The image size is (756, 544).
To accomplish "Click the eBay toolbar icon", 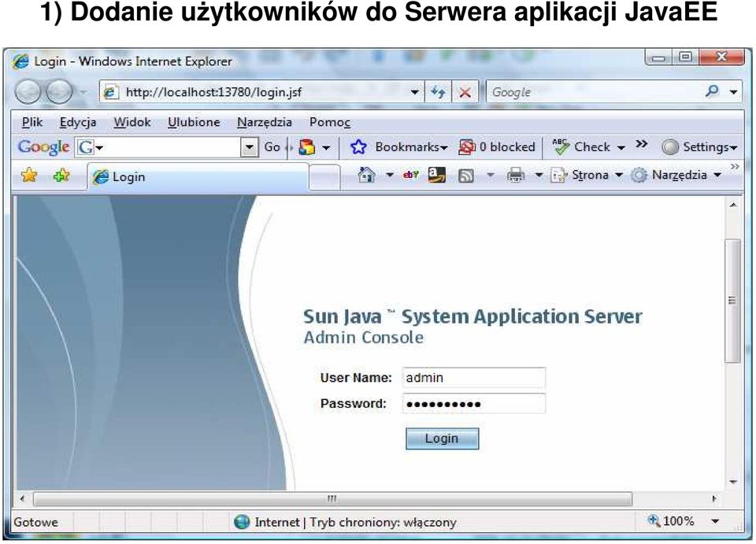I will click(x=411, y=175).
